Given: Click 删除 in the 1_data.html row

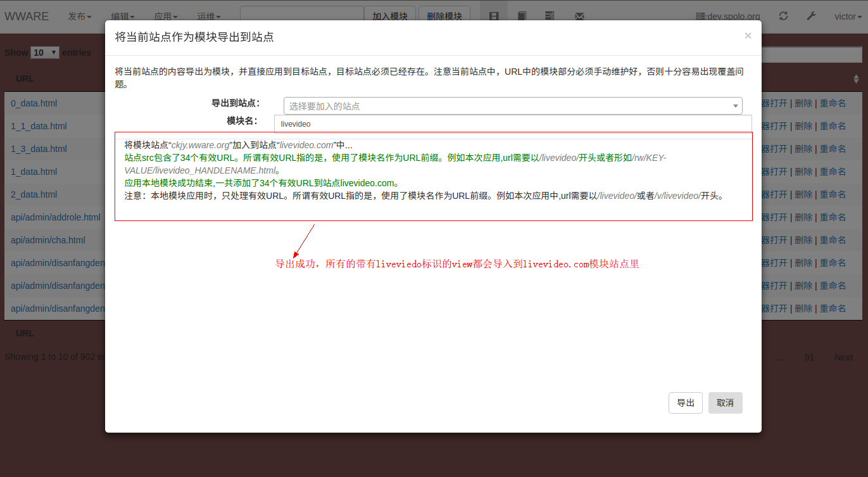Looking at the screenshot, I should [803, 172].
